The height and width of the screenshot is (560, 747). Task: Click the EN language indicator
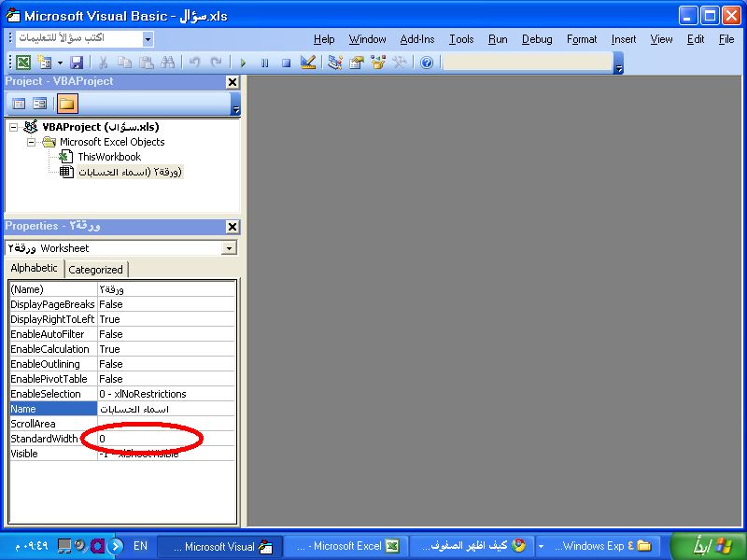[140, 546]
